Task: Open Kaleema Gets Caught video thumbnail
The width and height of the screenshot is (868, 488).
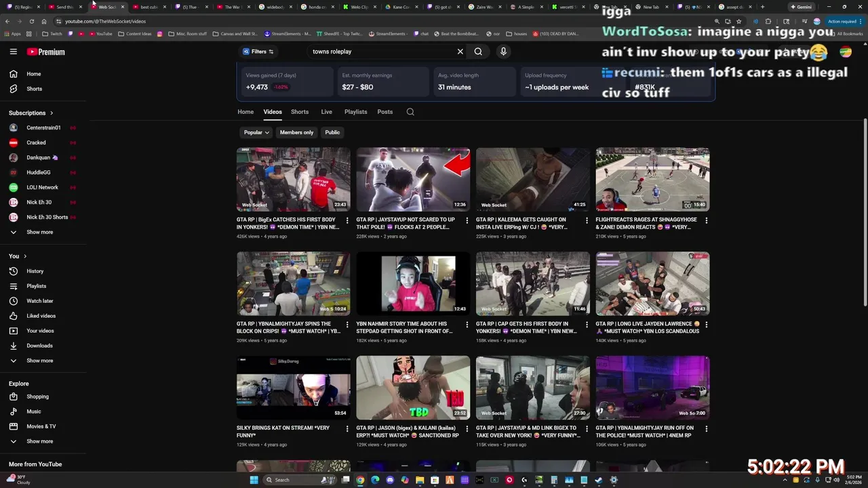Action: pos(532,180)
